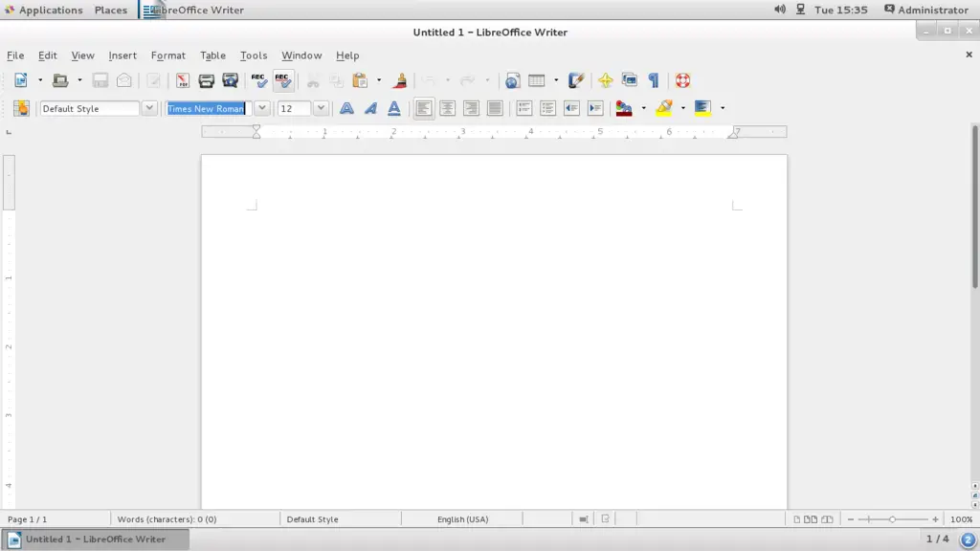Image resolution: width=980 pixels, height=551 pixels.
Task: Click Untitled 1 taskbar window button
Action: pyautogui.click(x=96, y=540)
